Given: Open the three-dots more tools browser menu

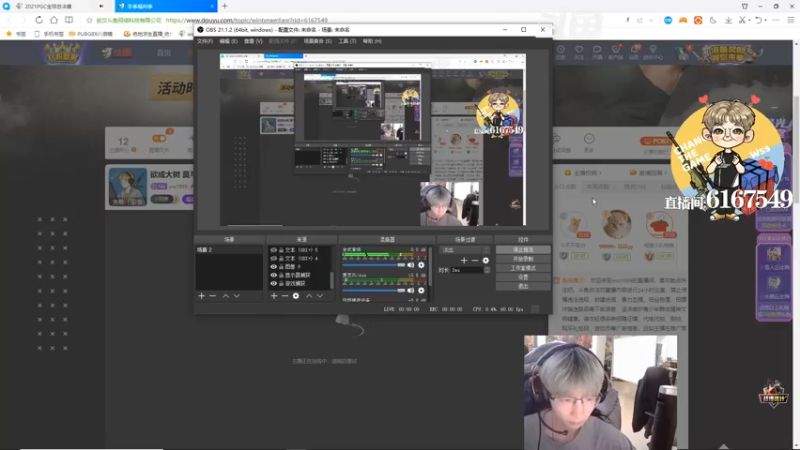Looking at the screenshot, I should coord(776,20).
